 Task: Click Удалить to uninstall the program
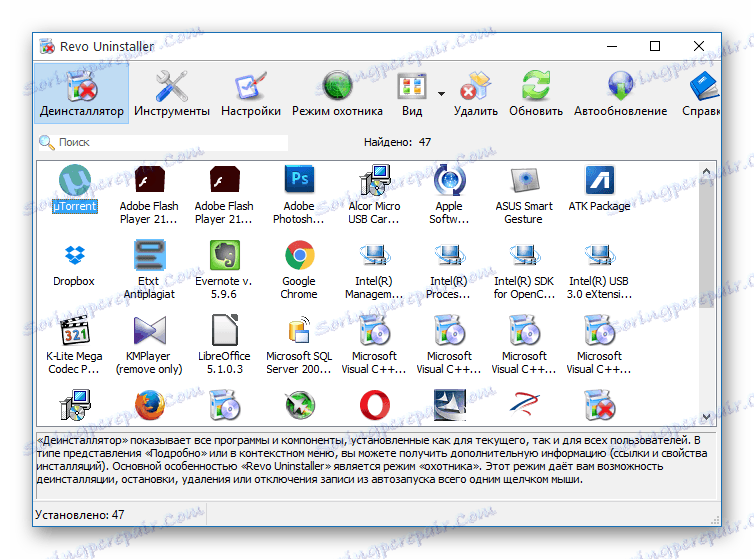476,93
